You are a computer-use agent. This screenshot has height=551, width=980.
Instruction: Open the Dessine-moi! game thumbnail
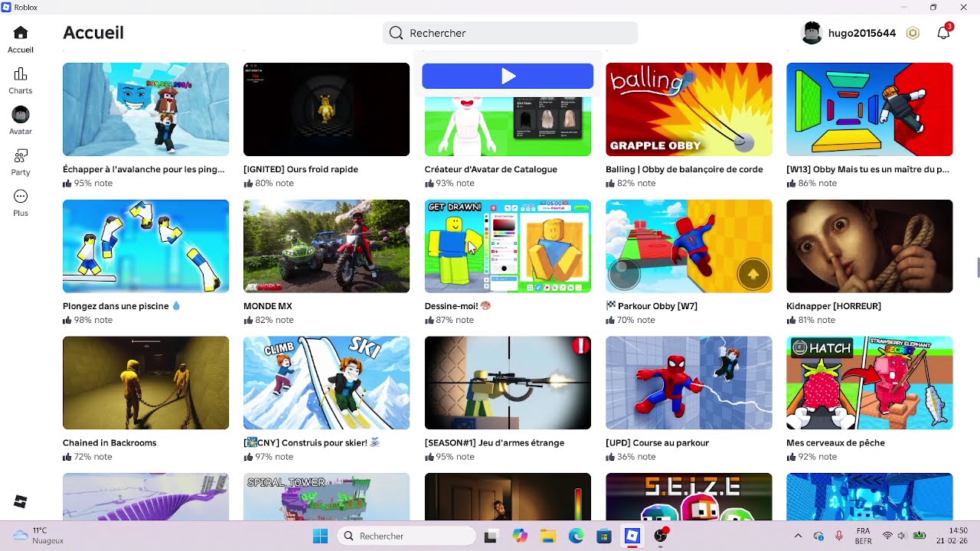[x=508, y=246]
